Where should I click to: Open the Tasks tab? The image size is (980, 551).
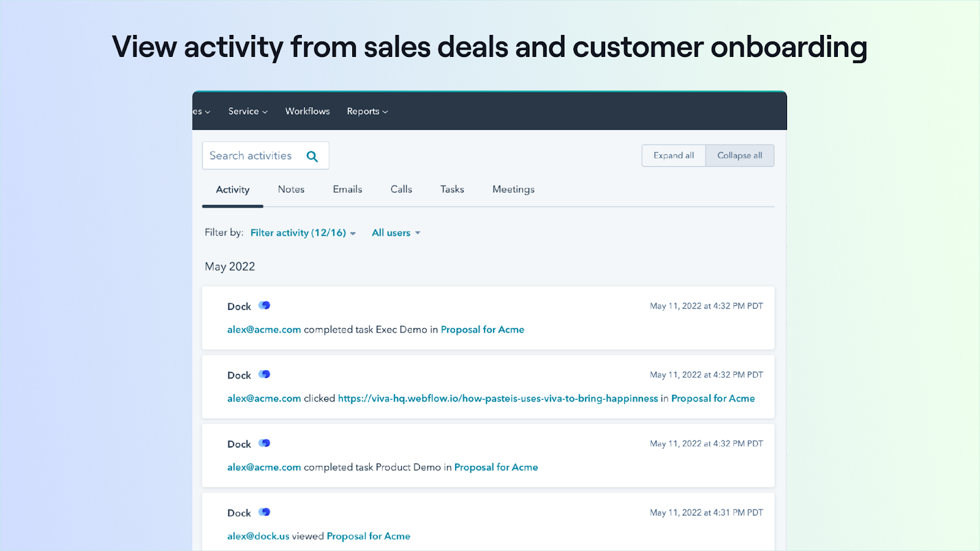click(452, 190)
